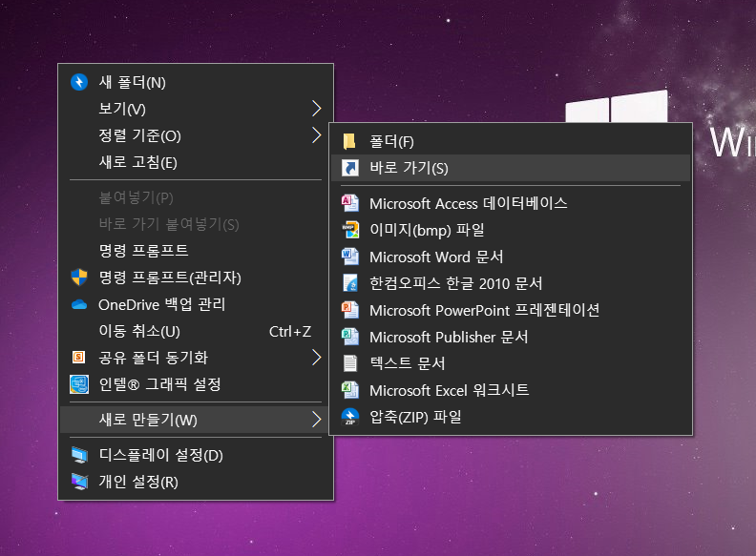The height and width of the screenshot is (556, 756).
Task: Select 새 폴더(N) from context menu
Action: click(196, 82)
